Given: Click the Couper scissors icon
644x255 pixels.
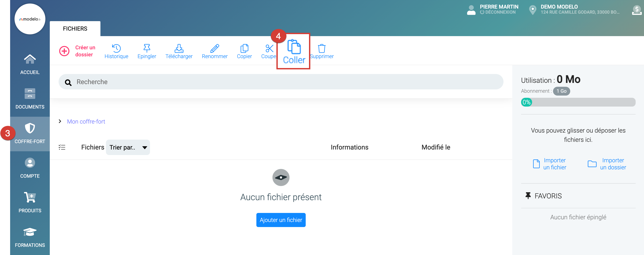Looking at the screenshot, I should tap(269, 48).
